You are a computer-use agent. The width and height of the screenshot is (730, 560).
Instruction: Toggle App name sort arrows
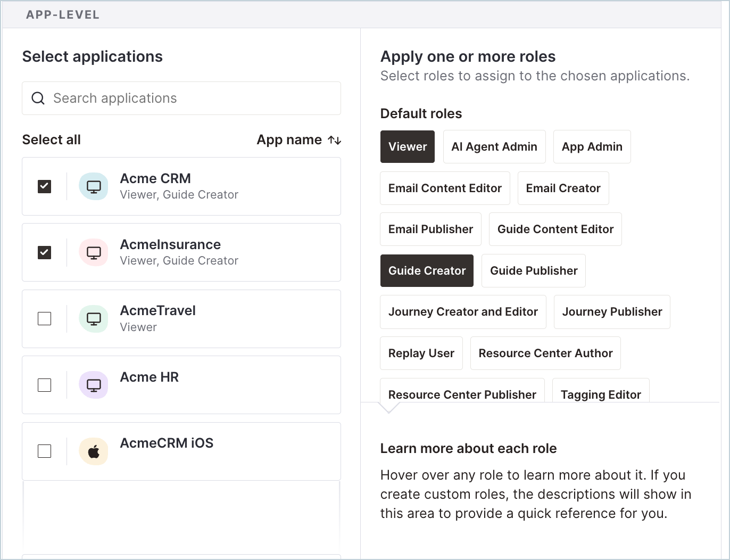tap(334, 140)
